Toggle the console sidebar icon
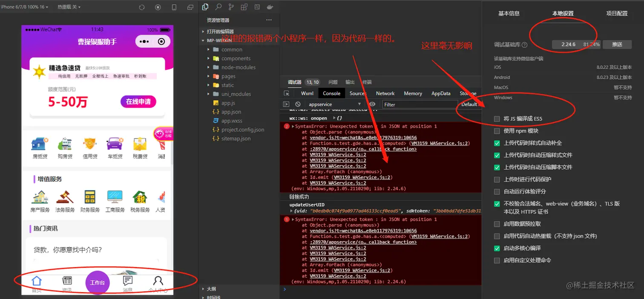644x299 pixels. (286, 104)
